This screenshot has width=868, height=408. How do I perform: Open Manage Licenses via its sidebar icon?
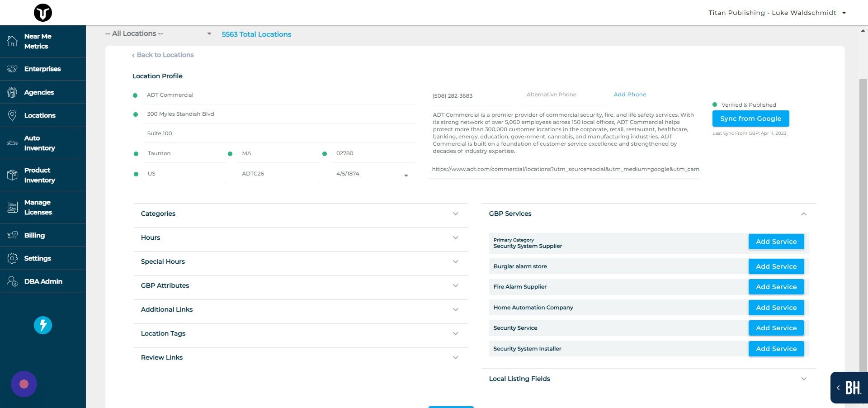point(12,207)
